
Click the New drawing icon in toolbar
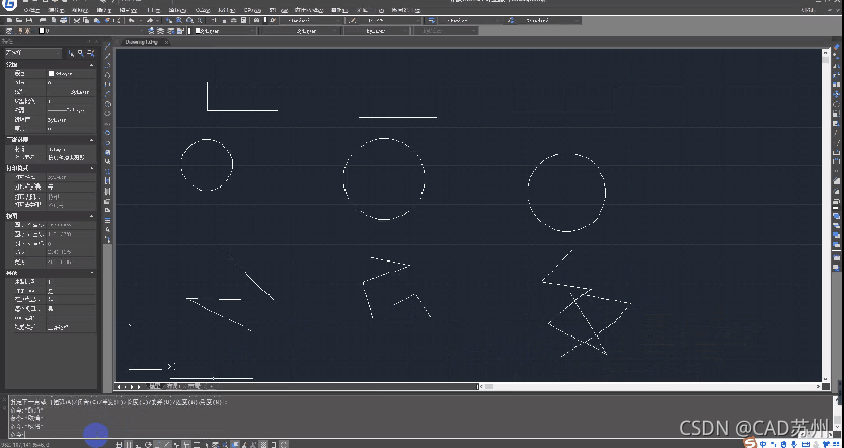pyautogui.click(x=9, y=20)
